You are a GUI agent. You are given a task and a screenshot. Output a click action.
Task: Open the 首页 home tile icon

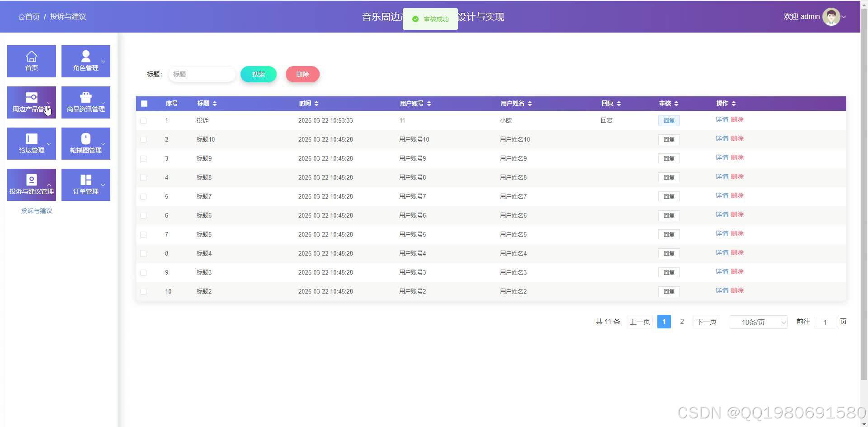(32, 57)
